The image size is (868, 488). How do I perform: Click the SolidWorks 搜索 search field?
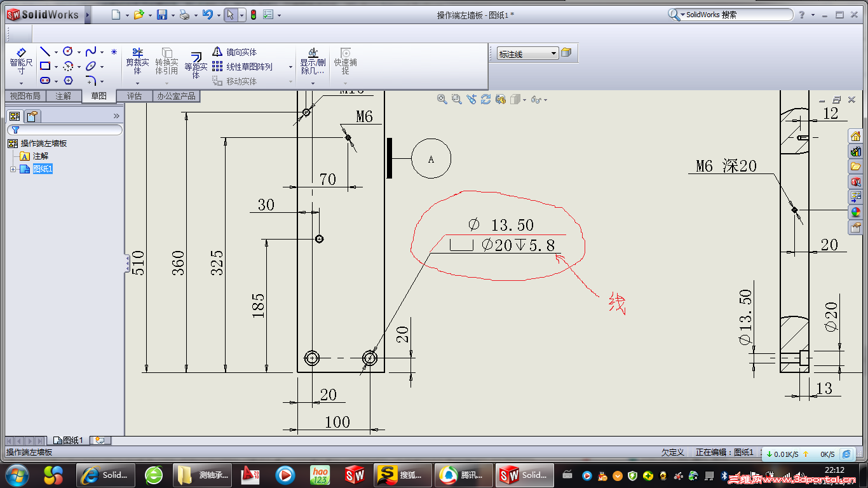coord(731,15)
